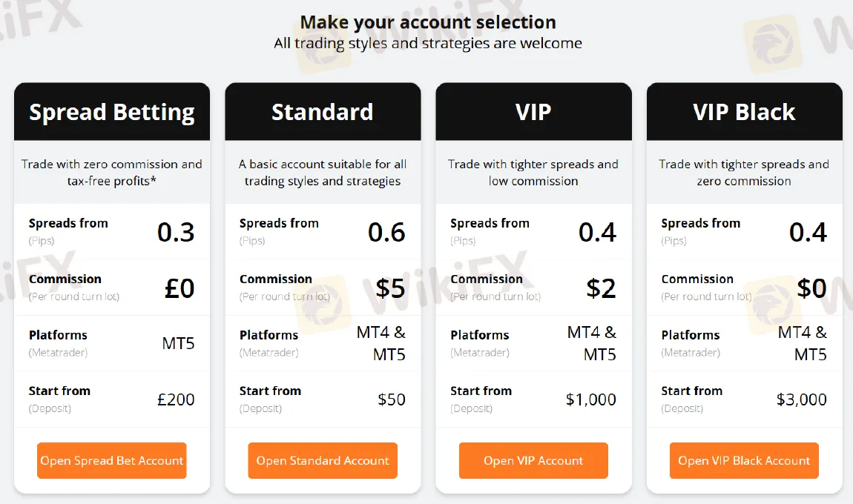The height and width of the screenshot is (504, 853).
Task: Click the $2 commission in the VIP card
Action: [x=601, y=288]
